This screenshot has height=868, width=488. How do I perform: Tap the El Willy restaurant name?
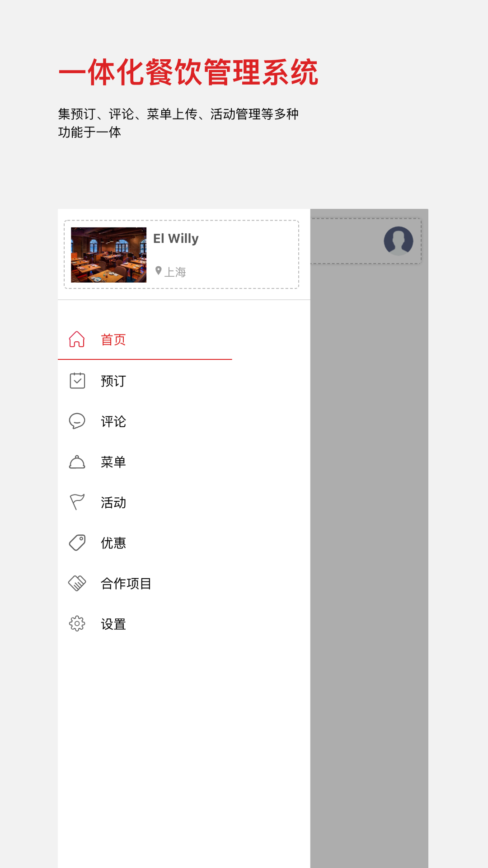coord(176,239)
